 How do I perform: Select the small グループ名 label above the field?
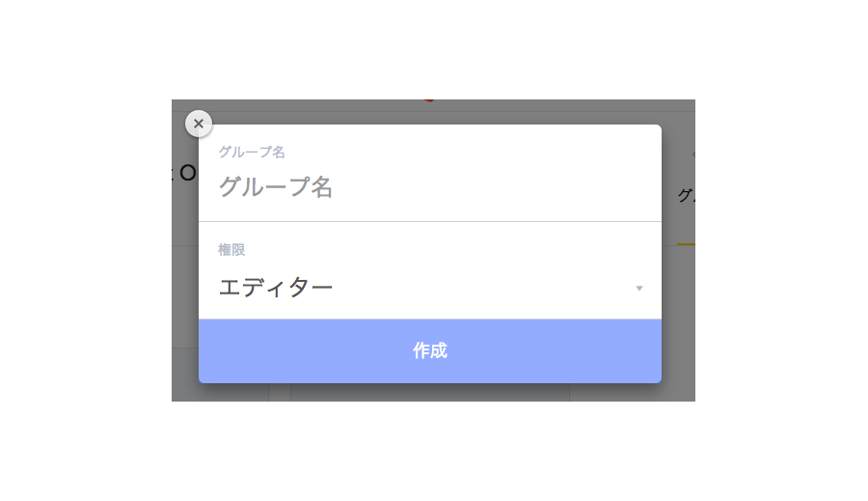252,152
